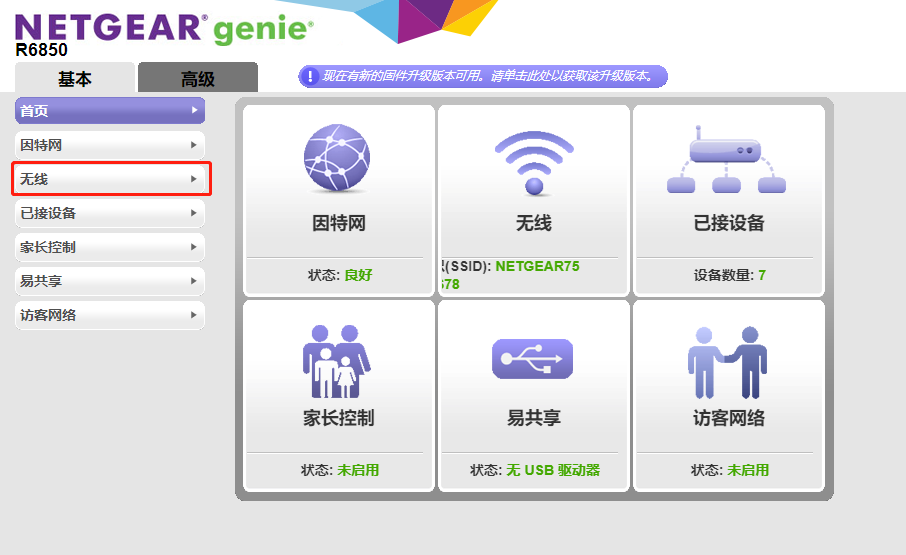Open the 访客网络 sidebar menu item
The image size is (906, 555).
(x=110, y=315)
